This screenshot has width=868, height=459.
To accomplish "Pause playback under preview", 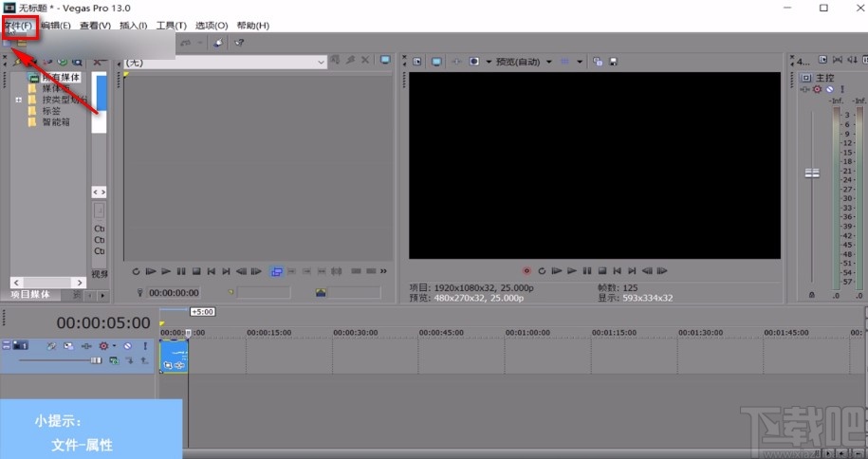I will 587,270.
